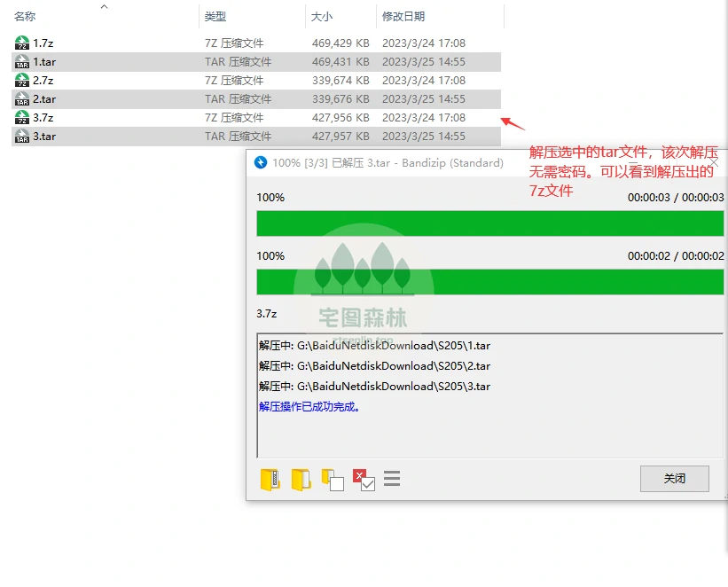This screenshot has height=587, width=728.
Task: Click the 3.tar file icon
Action: click(x=22, y=136)
